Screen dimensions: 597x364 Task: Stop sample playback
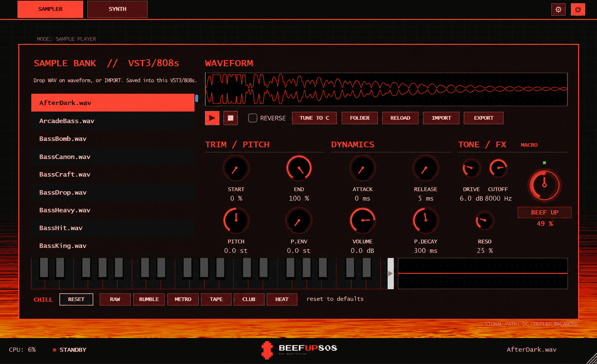[230, 118]
